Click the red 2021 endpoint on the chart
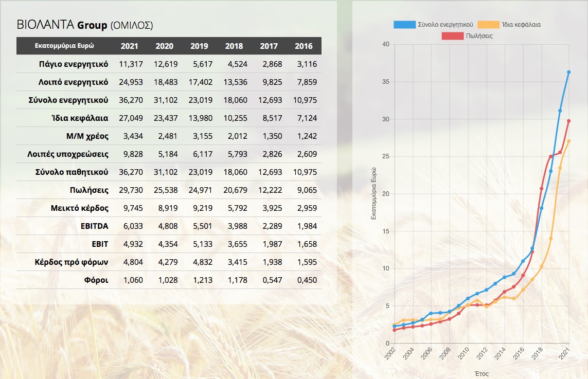 (x=569, y=121)
